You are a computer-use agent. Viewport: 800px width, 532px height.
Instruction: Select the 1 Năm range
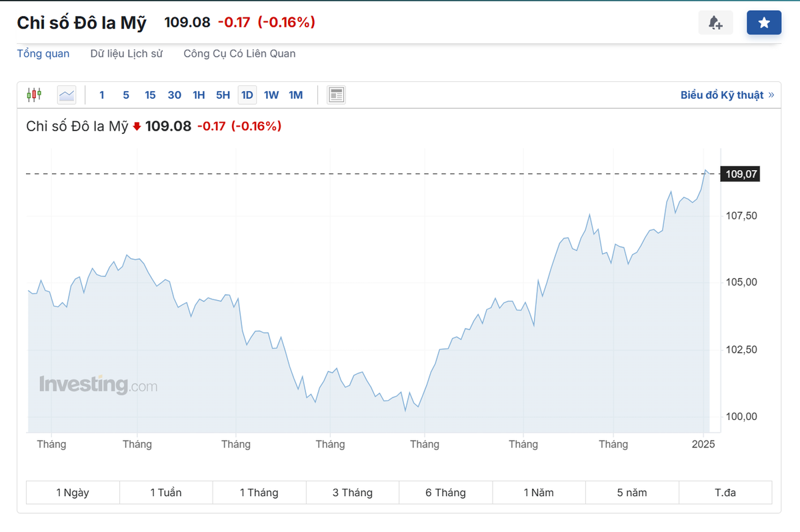(538, 492)
